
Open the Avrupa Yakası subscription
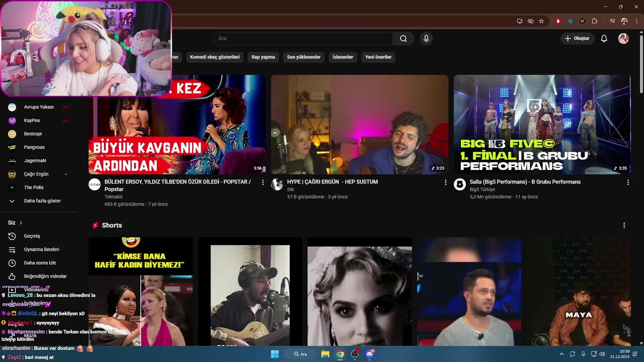click(x=39, y=107)
